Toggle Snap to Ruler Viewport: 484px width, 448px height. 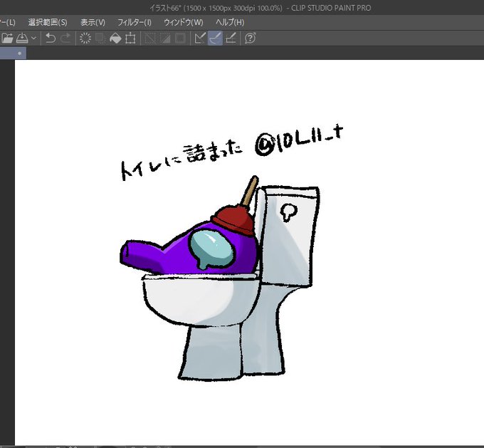[x=200, y=38]
